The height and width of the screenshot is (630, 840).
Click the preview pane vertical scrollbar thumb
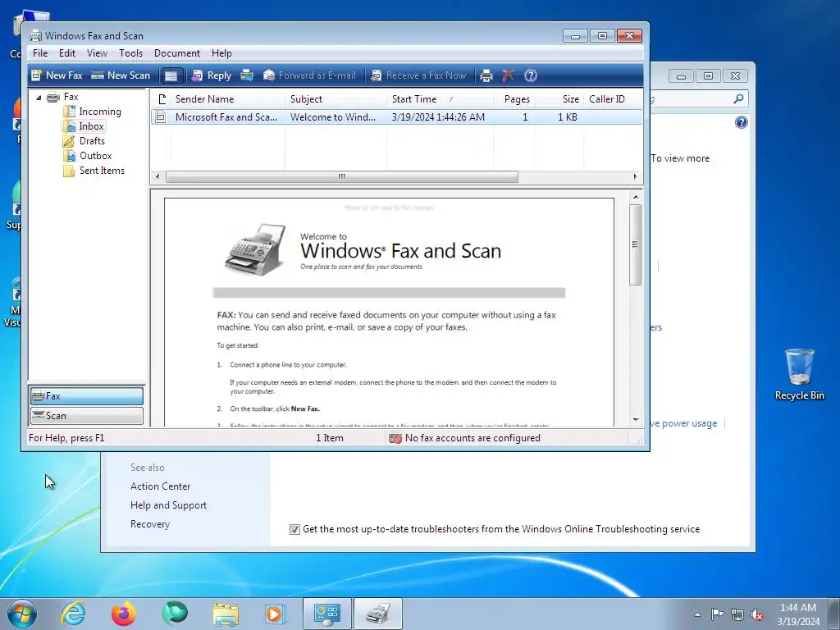[x=636, y=244]
